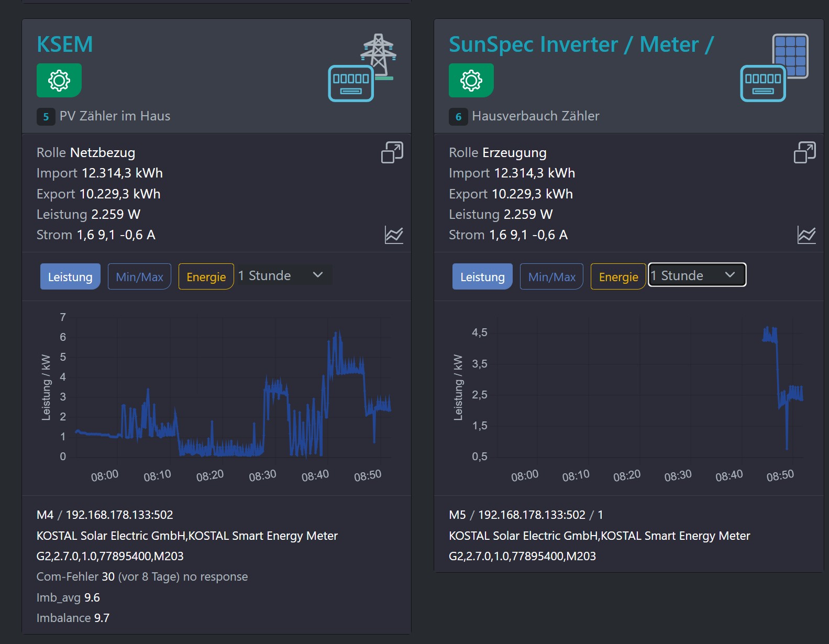Viewport: 829px width, 644px height.
Task: Toggle Energie series on SunSpec chart
Action: [x=618, y=276]
